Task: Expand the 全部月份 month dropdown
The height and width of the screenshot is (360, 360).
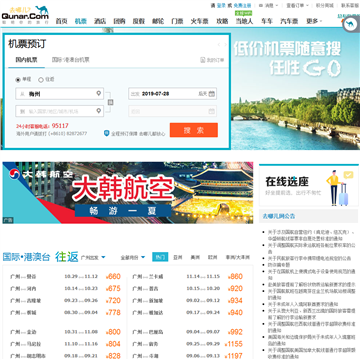Action: (133, 257)
